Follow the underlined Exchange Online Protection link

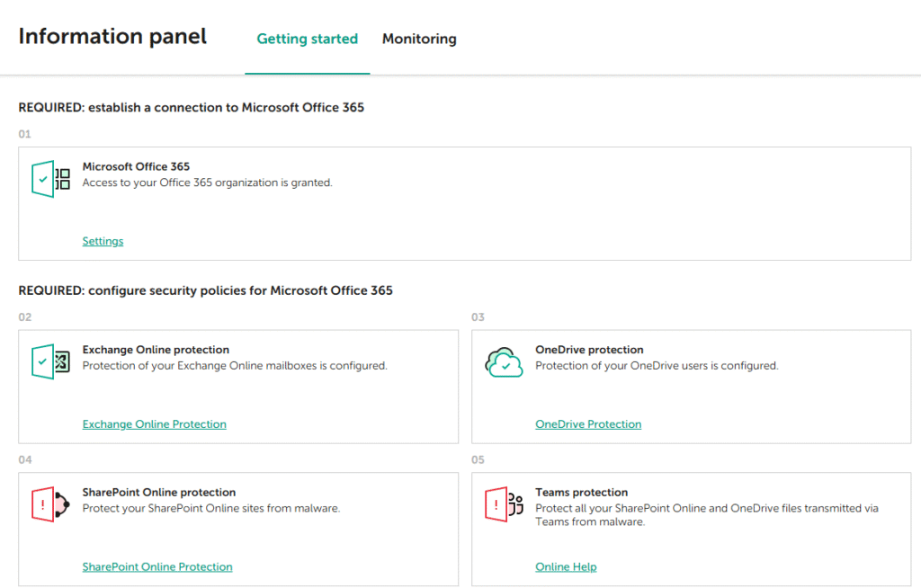154,423
